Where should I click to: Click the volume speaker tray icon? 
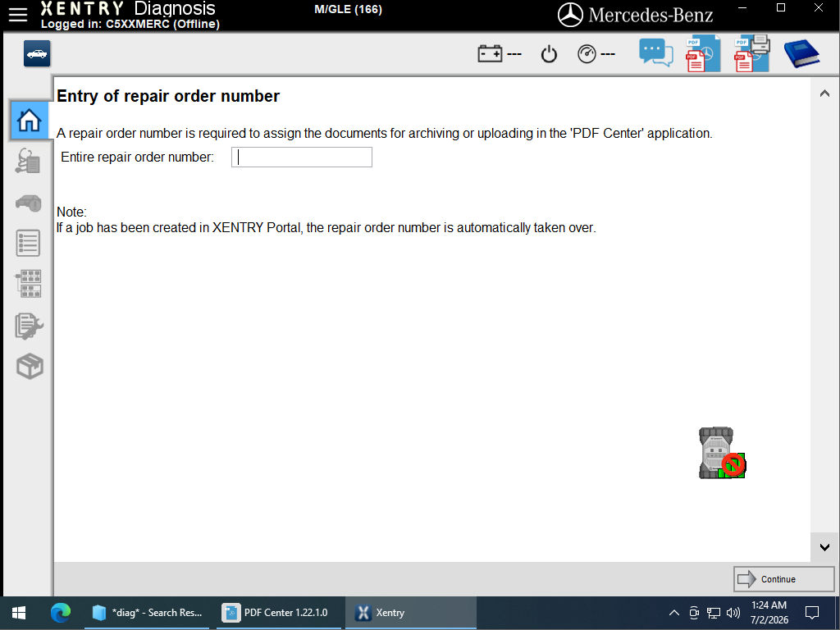733,613
